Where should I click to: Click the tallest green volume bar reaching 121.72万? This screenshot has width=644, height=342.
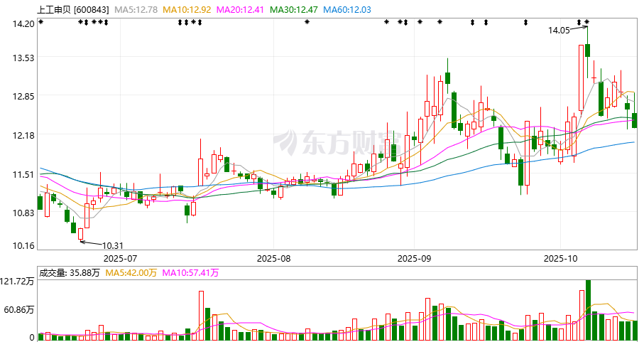click(x=588, y=310)
